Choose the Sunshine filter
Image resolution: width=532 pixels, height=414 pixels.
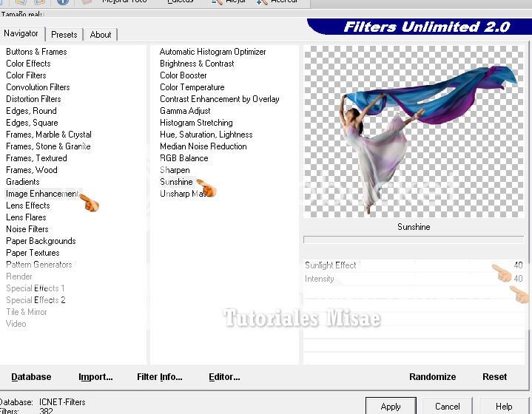(x=176, y=182)
